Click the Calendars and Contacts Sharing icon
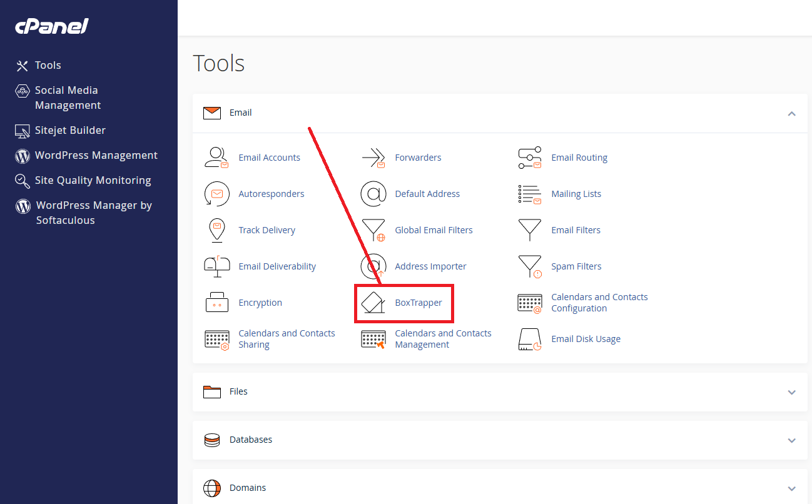 click(217, 340)
